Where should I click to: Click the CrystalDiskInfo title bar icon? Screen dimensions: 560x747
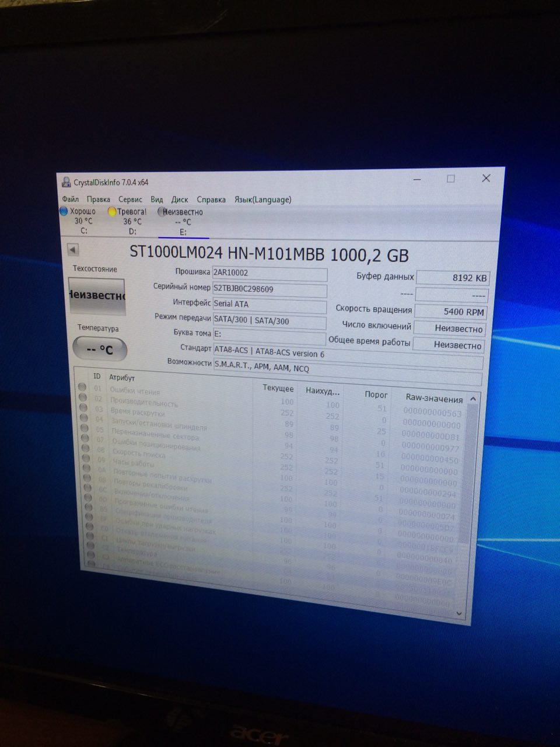click(x=66, y=182)
